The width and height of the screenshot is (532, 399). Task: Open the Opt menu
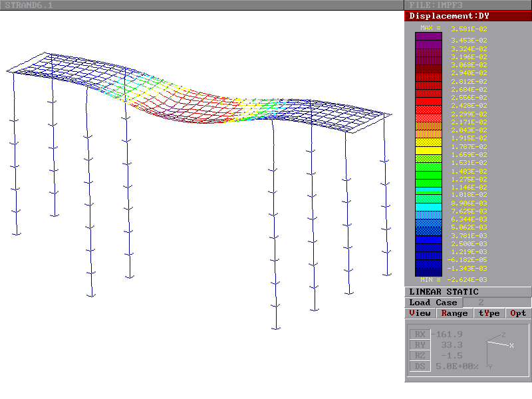click(519, 313)
